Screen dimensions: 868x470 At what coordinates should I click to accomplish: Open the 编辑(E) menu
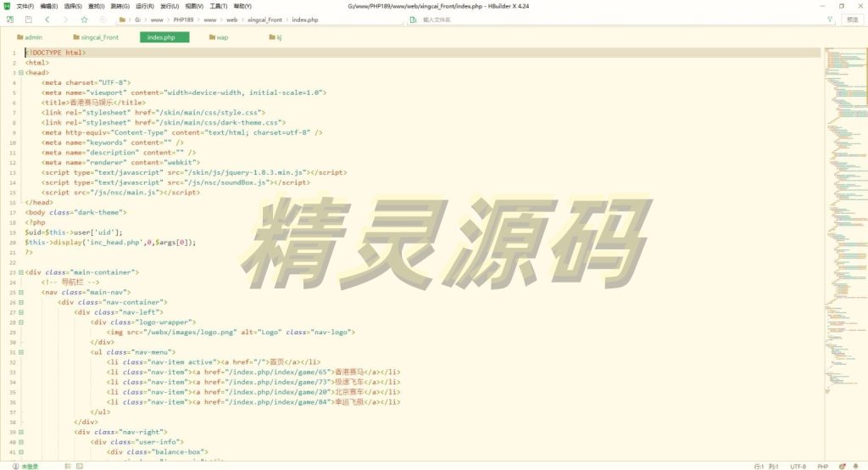48,6
